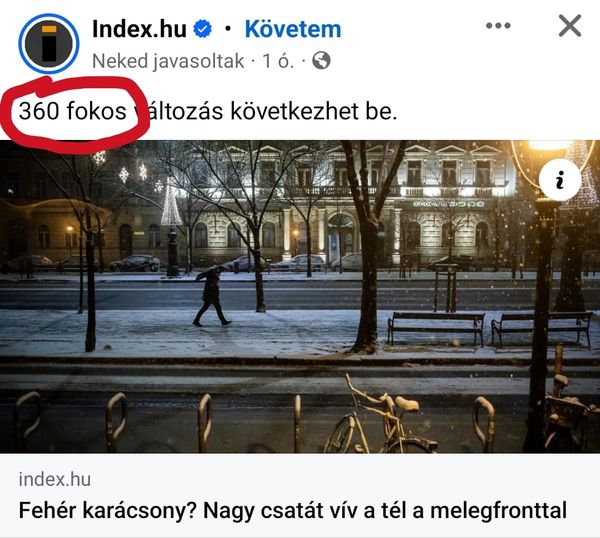The height and width of the screenshot is (538, 600).
Task: Click the walking pedestrian in the photo
Action: pos(211,295)
